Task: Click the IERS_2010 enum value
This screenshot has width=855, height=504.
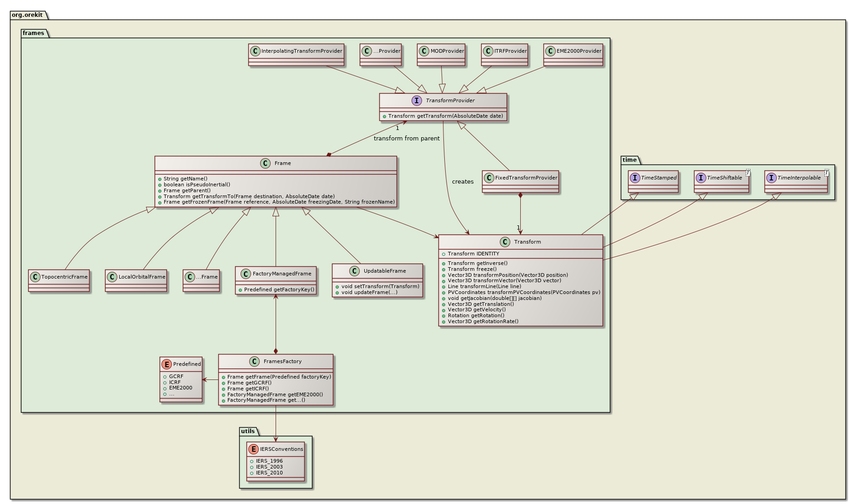Action: point(269,473)
